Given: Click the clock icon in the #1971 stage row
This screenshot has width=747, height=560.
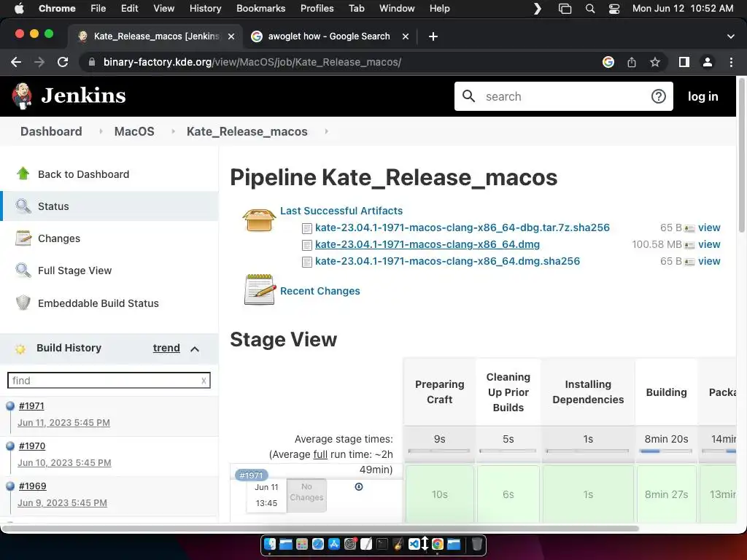Looking at the screenshot, I should click(x=359, y=486).
